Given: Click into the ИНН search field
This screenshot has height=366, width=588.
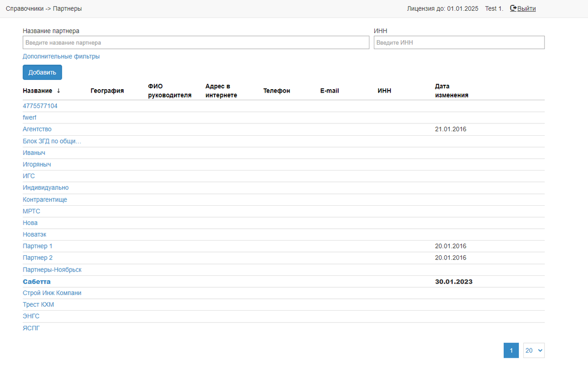Looking at the screenshot, I should pyautogui.click(x=459, y=43).
